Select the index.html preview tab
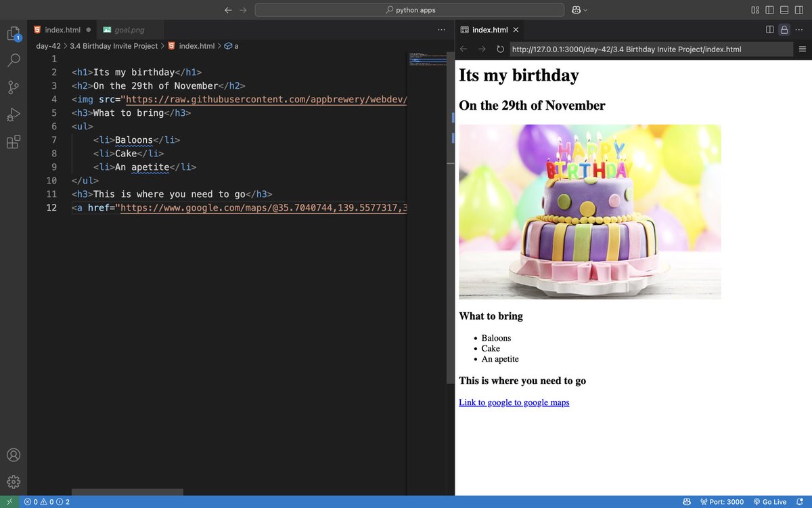The image size is (812, 508). (489, 30)
